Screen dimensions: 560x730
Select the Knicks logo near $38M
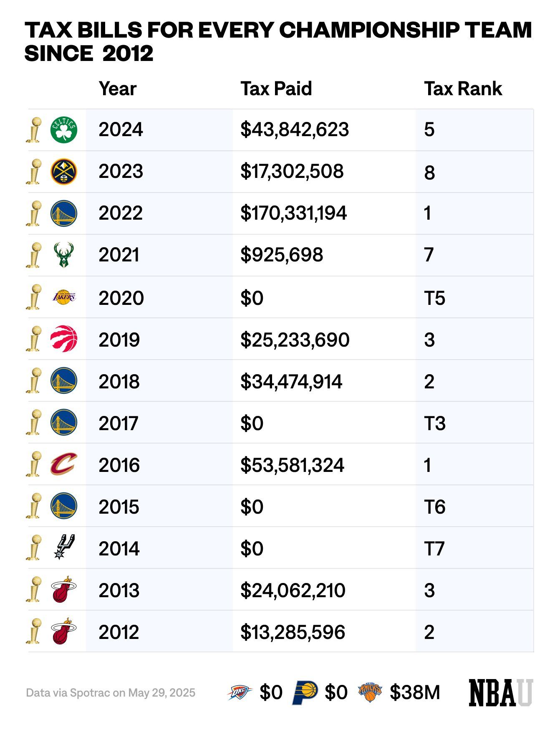point(370,692)
